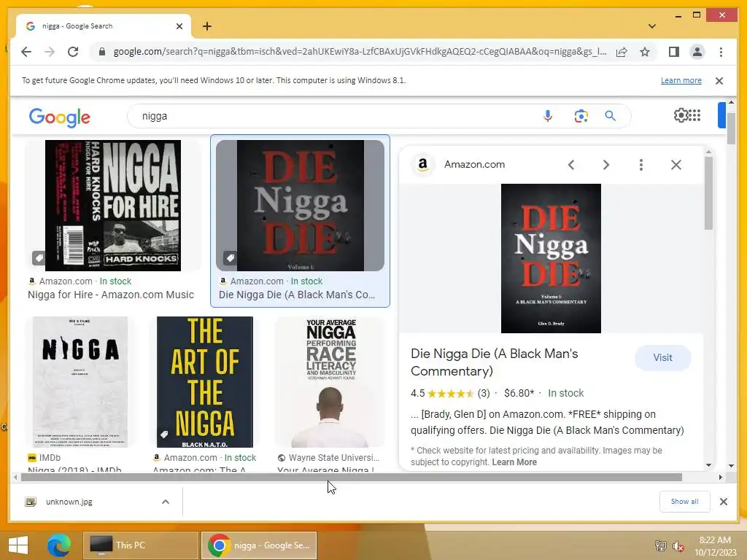This screenshot has height=560, width=747.
Task: Close the Google Search tab
Action: coord(179,26)
